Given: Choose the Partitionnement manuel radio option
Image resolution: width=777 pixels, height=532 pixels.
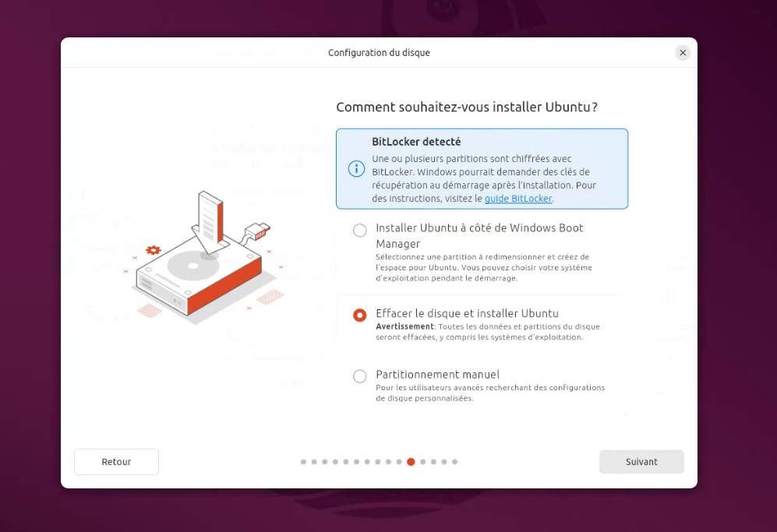Looking at the screenshot, I should tap(360, 376).
